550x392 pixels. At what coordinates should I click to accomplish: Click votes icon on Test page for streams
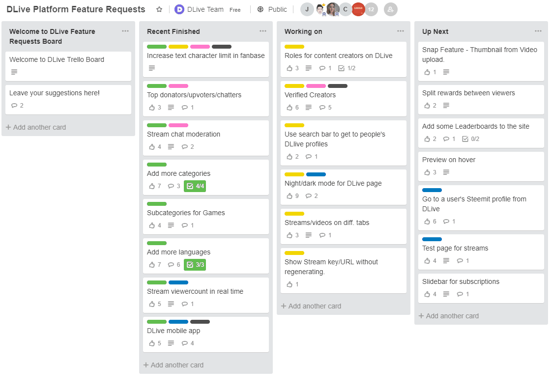427,261
